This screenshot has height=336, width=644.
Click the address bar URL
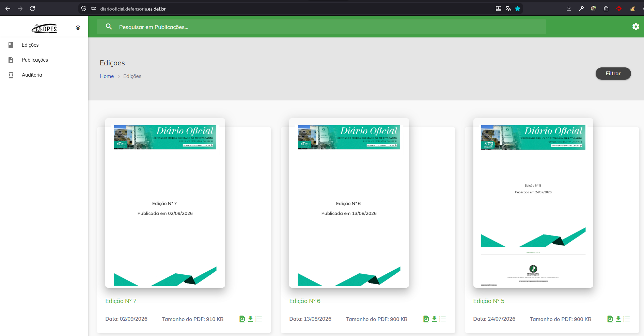point(133,9)
